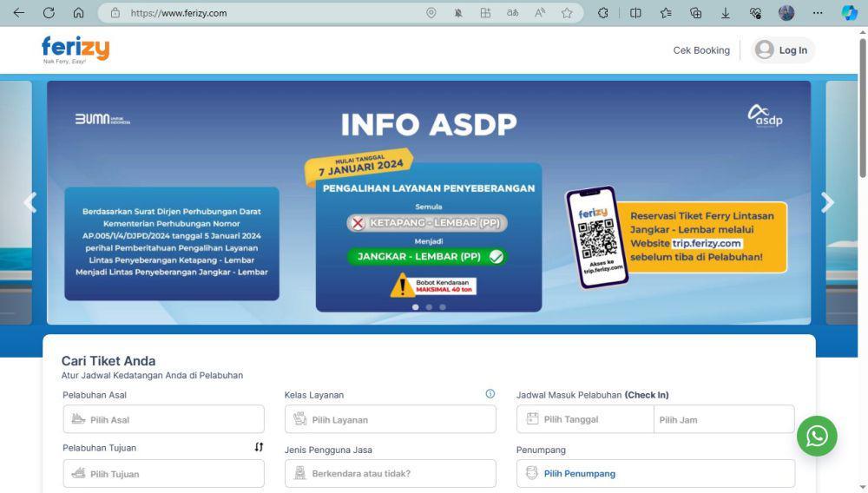Viewport: 868px width, 493px height.
Task: Open the favorites list icon
Action: (666, 13)
